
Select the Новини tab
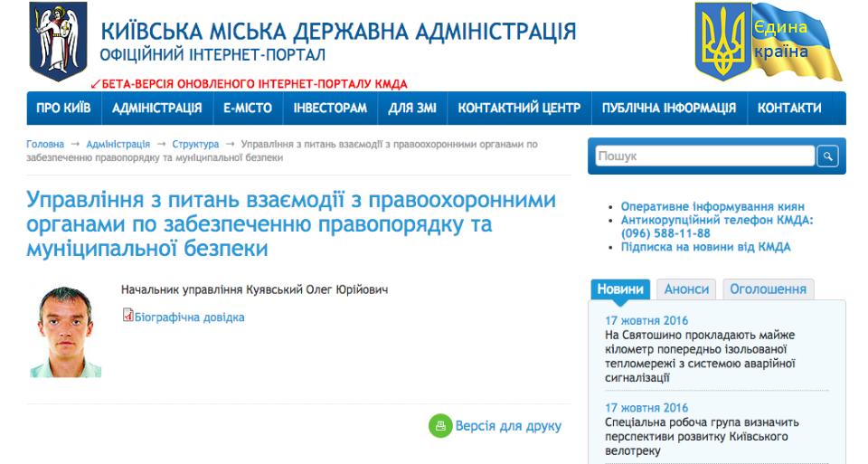620,289
